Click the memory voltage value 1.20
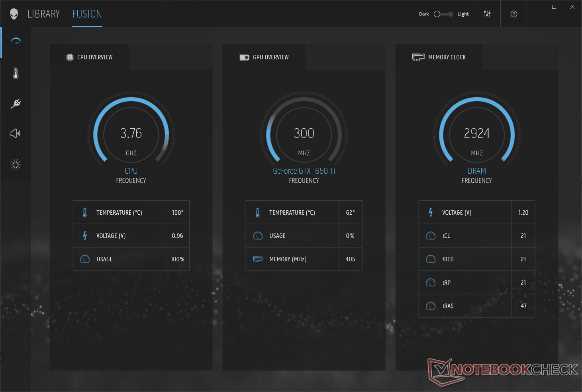 [523, 213]
